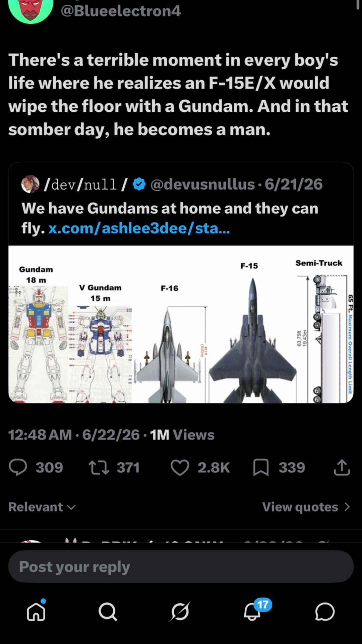Open the x.com/ashlee3dee link

tap(139, 228)
